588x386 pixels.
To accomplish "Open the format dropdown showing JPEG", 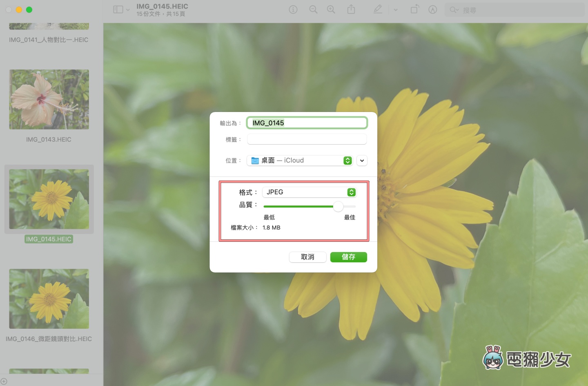I will point(309,192).
